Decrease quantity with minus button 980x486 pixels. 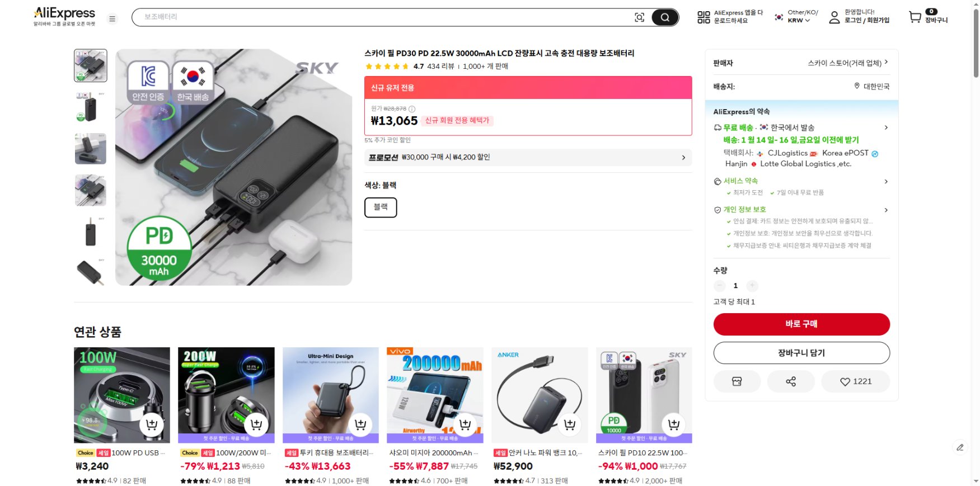coord(720,286)
